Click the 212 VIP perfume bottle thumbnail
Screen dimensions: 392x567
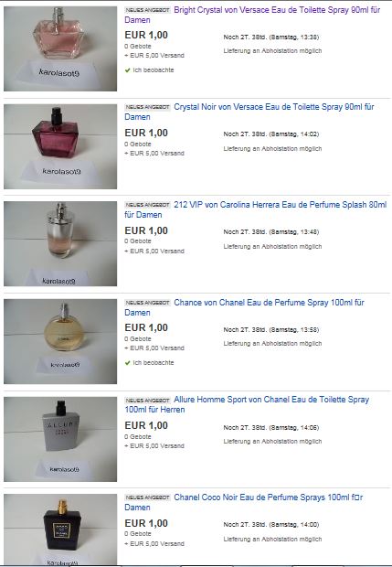[60, 244]
